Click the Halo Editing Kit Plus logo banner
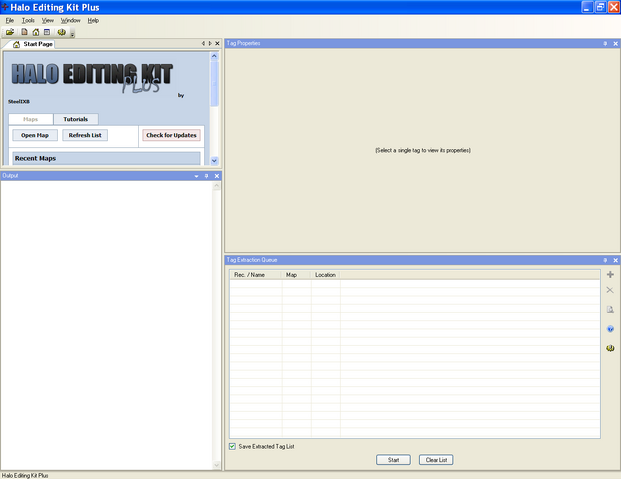621x479 pixels. [92, 77]
